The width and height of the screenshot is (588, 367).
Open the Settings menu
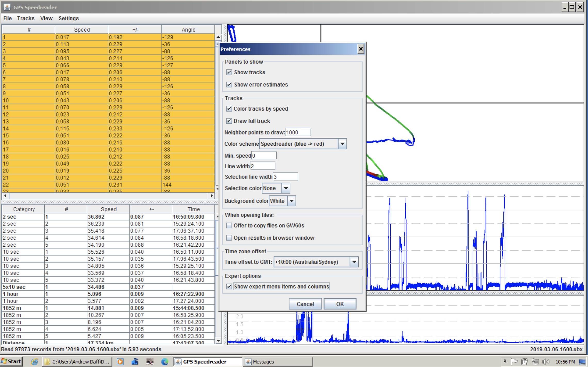pos(68,18)
